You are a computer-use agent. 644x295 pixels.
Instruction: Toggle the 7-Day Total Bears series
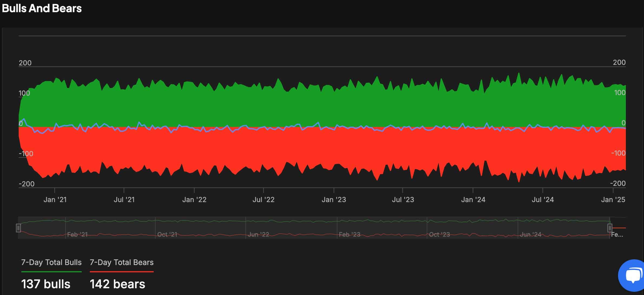[121, 262]
